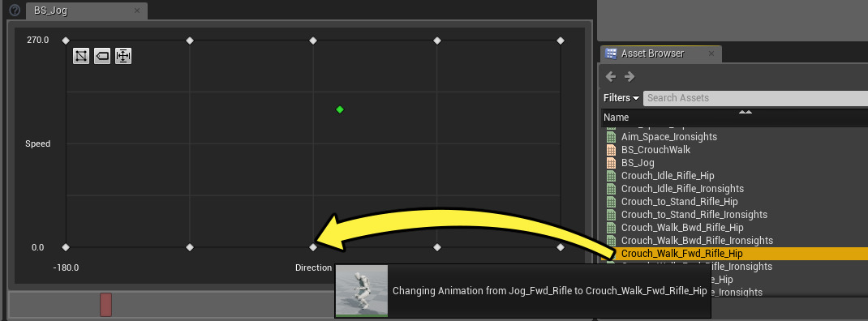Click the BS_Jog blend space icon
The image size is (868, 321).
611,163
